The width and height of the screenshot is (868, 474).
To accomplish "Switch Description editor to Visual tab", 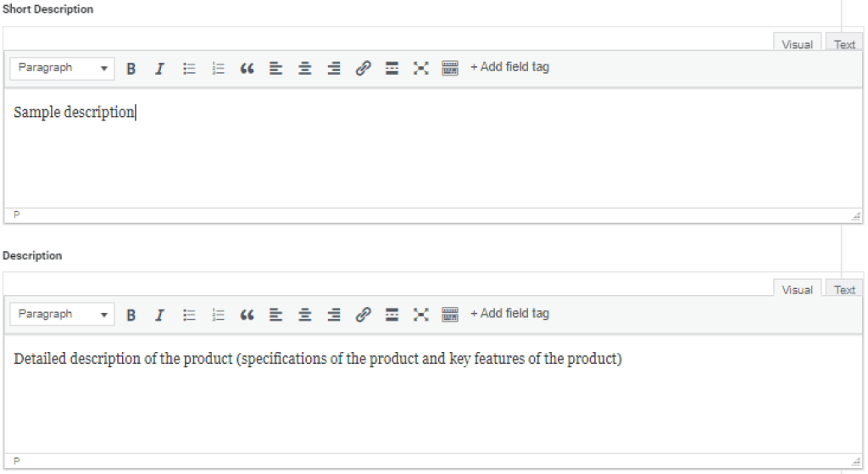I will pyautogui.click(x=797, y=290).
